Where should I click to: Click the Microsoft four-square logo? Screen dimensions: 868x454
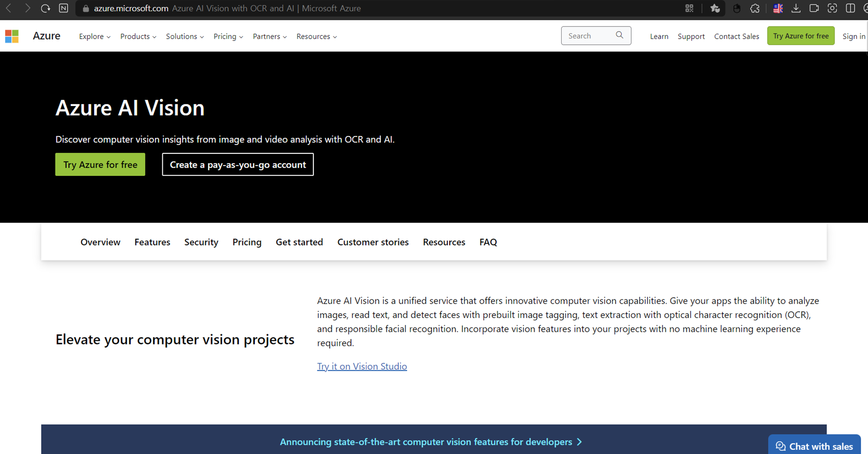click(12, 36)
